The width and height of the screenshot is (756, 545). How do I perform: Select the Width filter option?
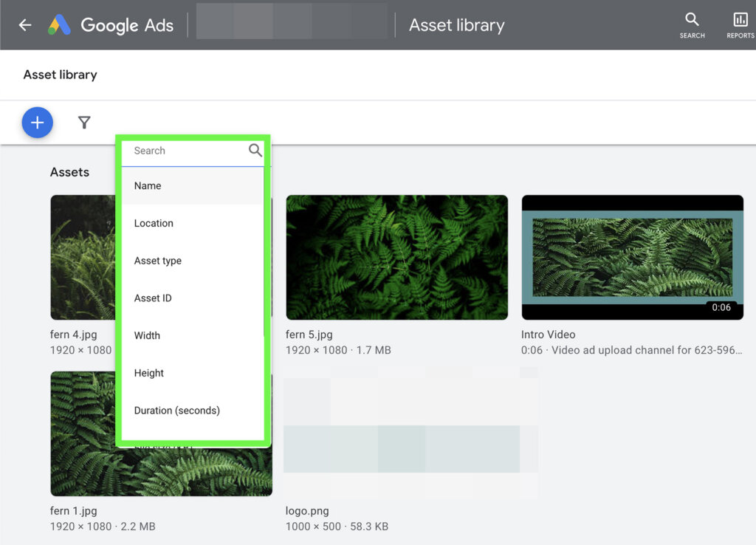point(147,335)
